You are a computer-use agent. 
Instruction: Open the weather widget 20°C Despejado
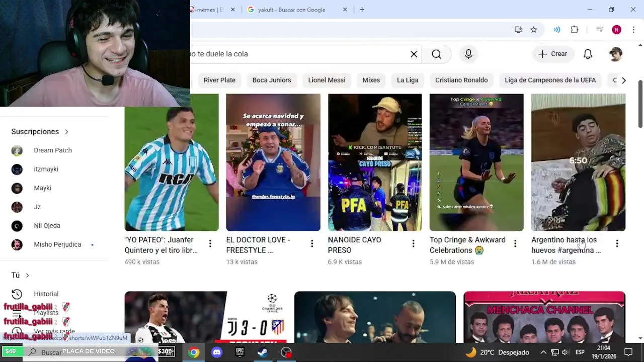pyautogui.click(x=497, y=352)
